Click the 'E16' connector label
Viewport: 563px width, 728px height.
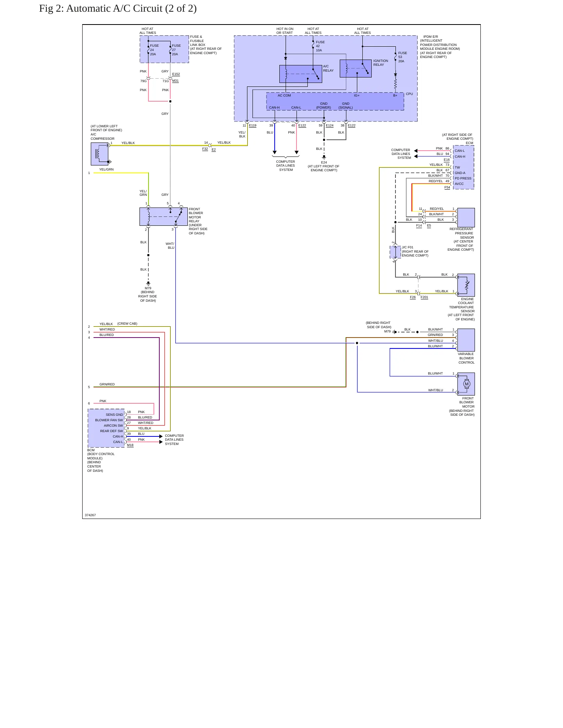point(447,160)
